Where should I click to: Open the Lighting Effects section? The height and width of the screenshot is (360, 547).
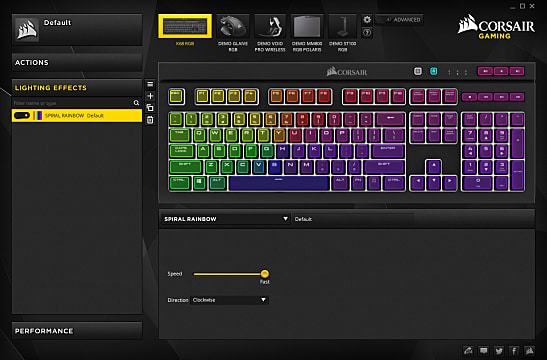77,88
